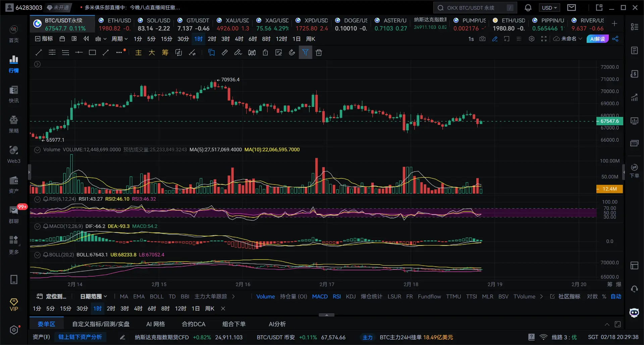Toggle percent (%) price scale
The height and width of the screenshot is (345, 644).
(x=604, y=296)
